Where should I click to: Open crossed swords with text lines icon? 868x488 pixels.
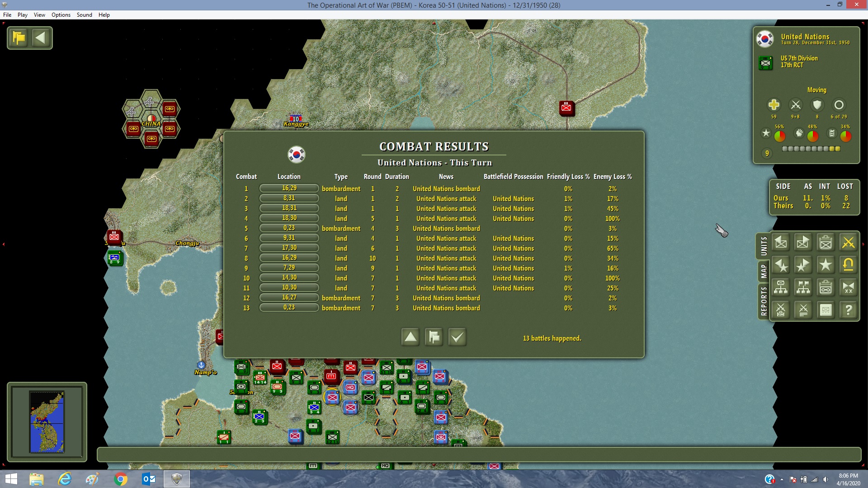[803, 310]
